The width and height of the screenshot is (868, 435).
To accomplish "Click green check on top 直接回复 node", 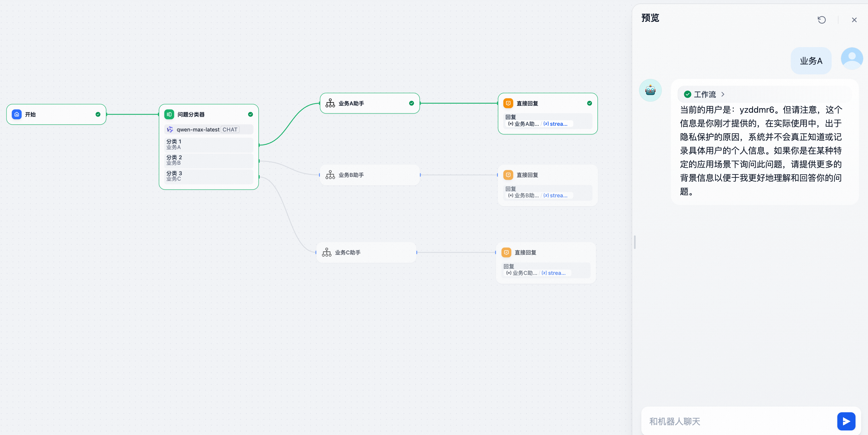I will click(589, 103).
